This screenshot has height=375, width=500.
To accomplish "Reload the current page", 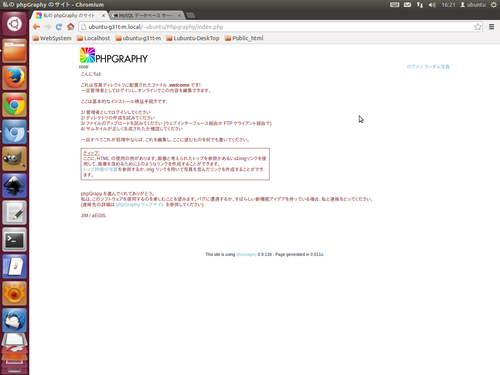I will [59, 27].
